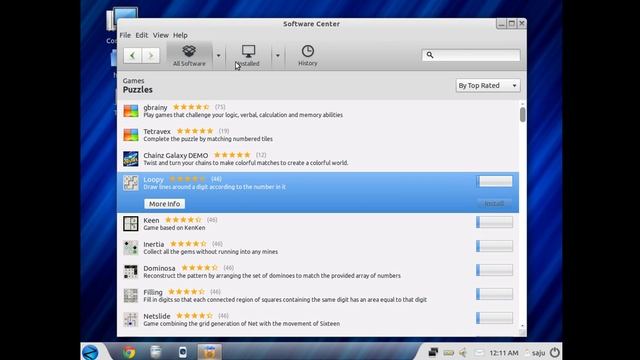640x360 pixels.
Task: Select the Chainz Galaxy DEMO title
Action: coord(176,156)
